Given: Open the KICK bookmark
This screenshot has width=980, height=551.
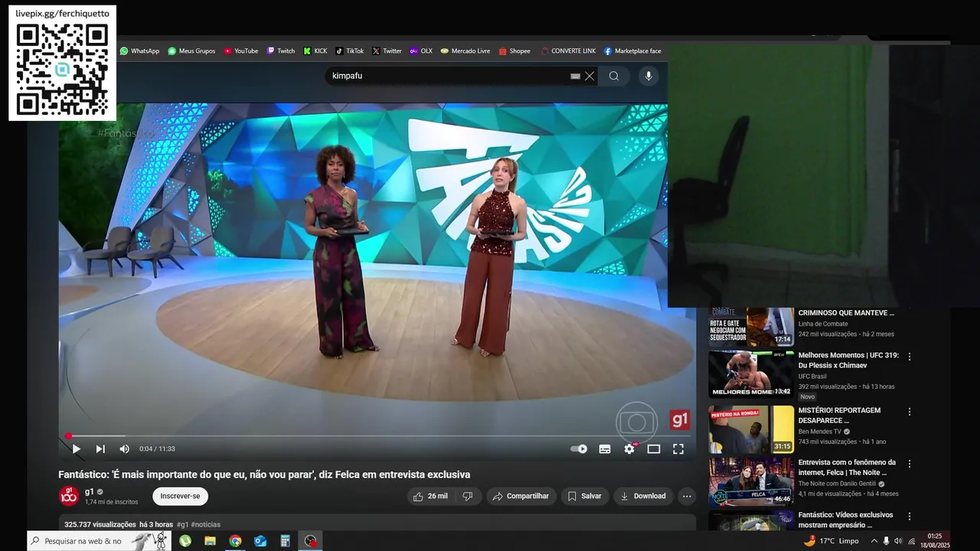Looking at the screenshot, I should [315, 51].
